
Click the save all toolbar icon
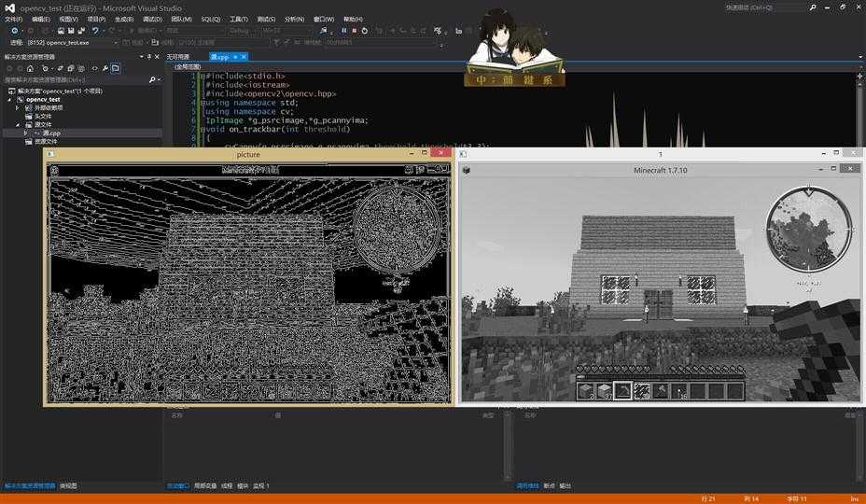(x=81, y=31)
